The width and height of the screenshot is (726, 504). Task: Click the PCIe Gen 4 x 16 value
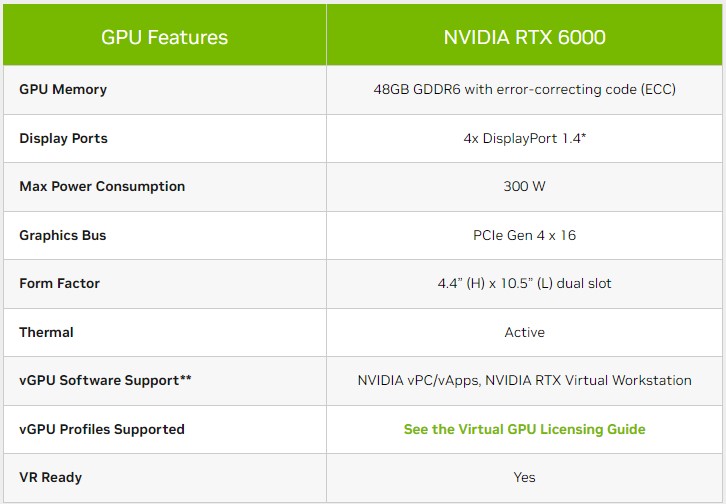(x=524, y=235)
